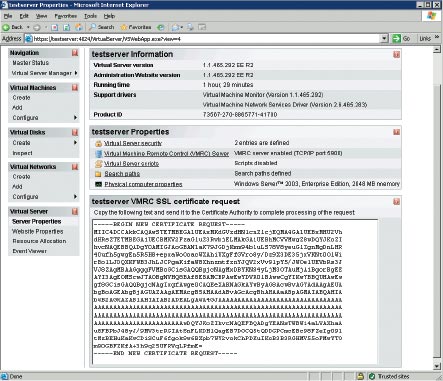Collapse the Virtual Networks panel with its red icon

(x=75, y=167)
